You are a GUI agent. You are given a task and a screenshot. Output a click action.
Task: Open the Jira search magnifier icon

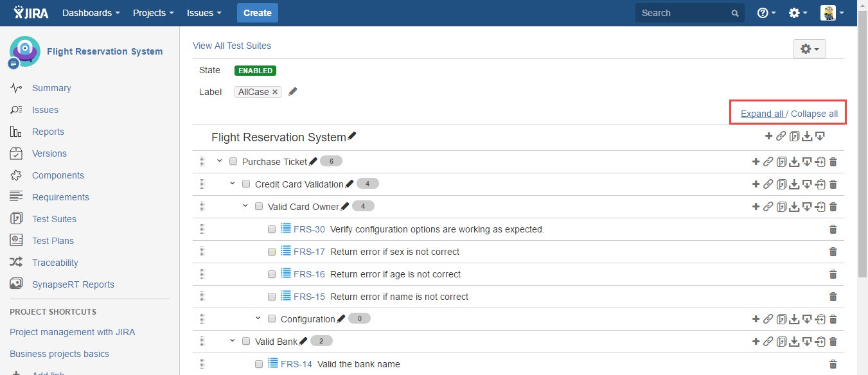pyautogui.click(x=734, y=12)
